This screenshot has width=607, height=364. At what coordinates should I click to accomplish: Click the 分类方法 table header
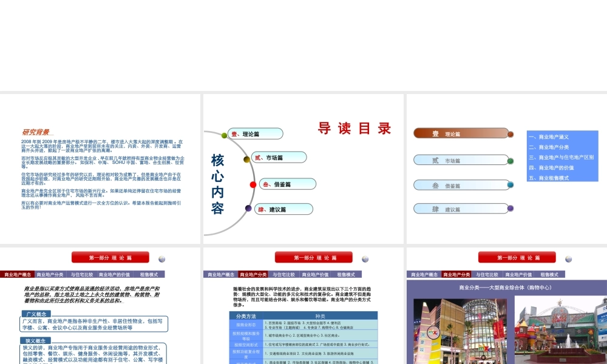[246, 316]
